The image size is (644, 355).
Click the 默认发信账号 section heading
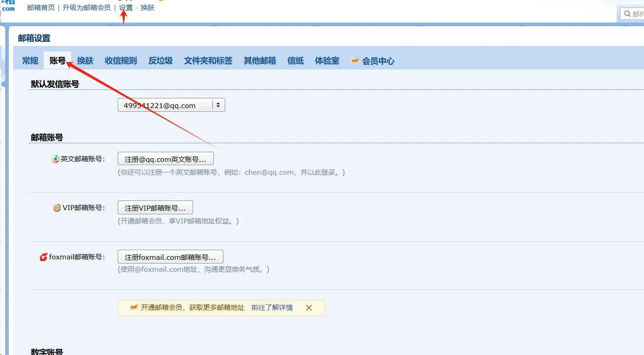(55, 84)
